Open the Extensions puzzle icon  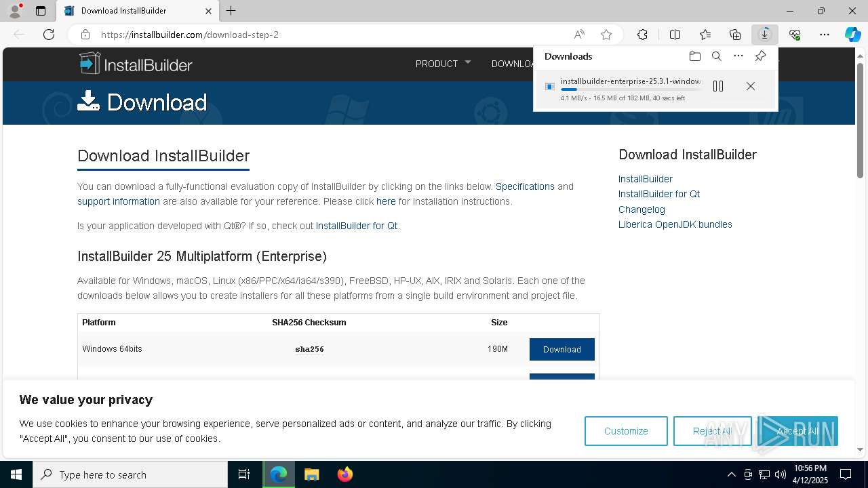coord(642,35)
